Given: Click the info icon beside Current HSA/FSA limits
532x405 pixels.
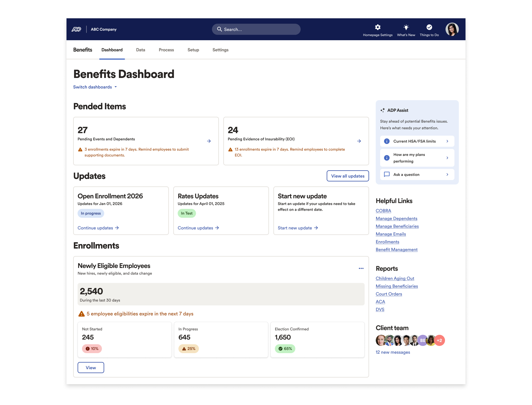Looking at the screenshot, I should pyautogui.click(x=387, y=141).
